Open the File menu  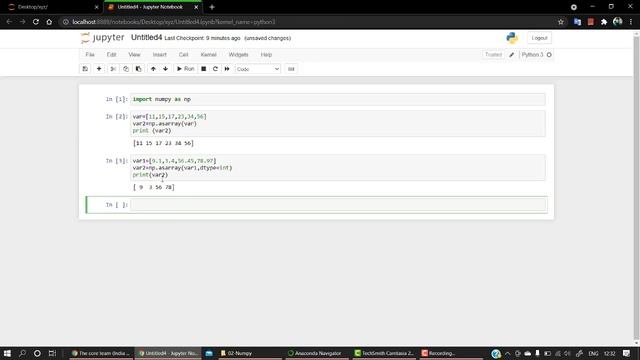(90, 55)
